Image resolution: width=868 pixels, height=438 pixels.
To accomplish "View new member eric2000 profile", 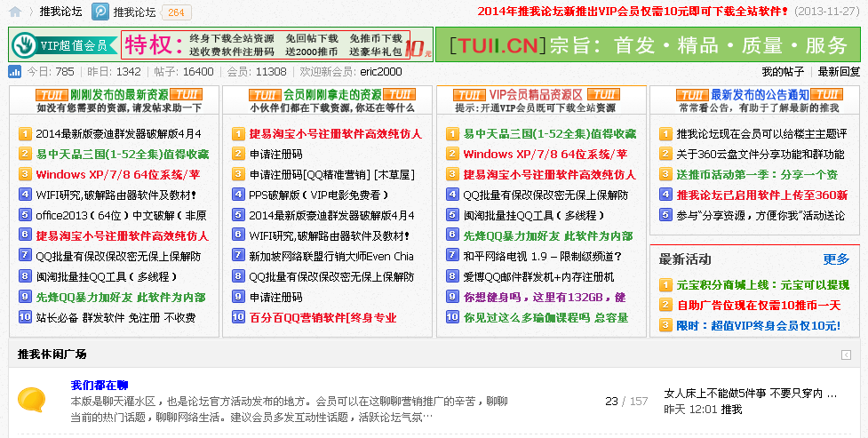I will click(381, 71).
